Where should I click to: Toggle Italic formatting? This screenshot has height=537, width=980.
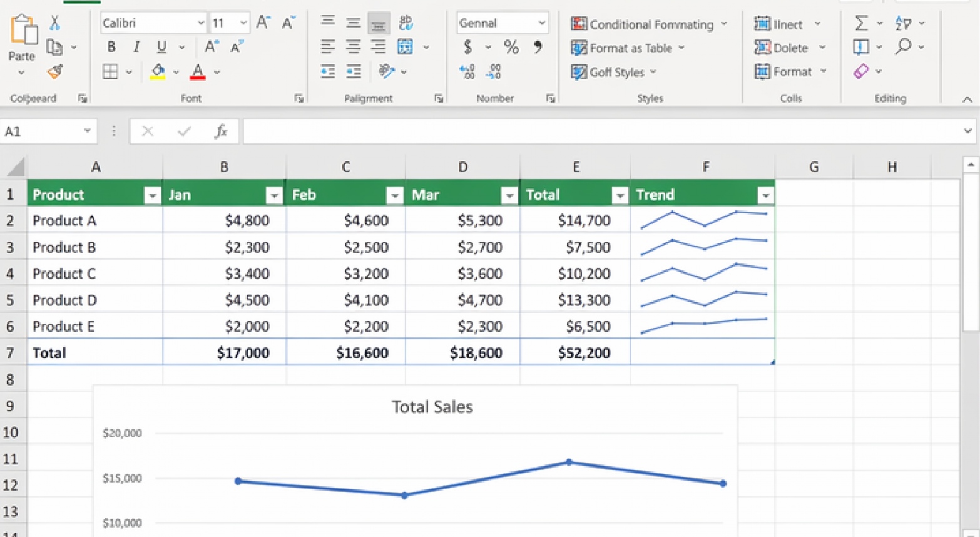(136, 47)
